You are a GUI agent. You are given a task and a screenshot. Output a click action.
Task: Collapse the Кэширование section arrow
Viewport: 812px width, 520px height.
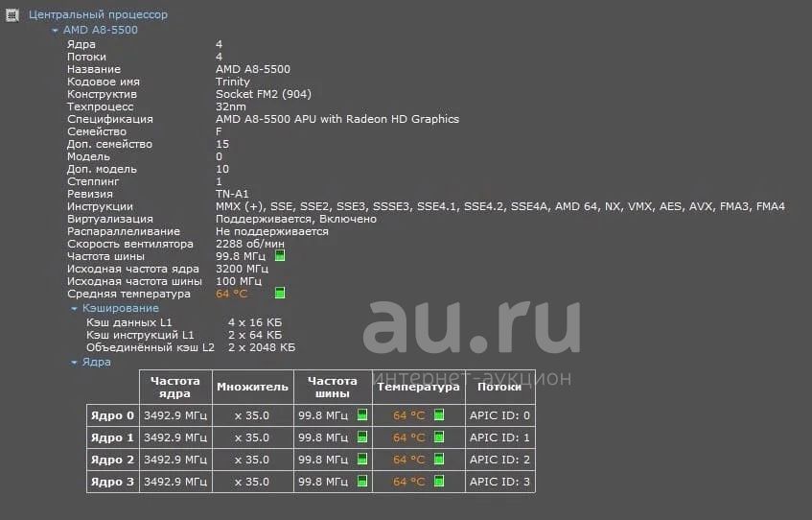(x=74, y=309)
